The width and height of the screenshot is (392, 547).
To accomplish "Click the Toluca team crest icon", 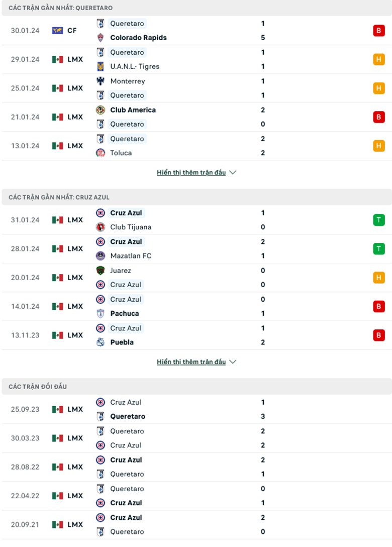I will coord(101,153).
